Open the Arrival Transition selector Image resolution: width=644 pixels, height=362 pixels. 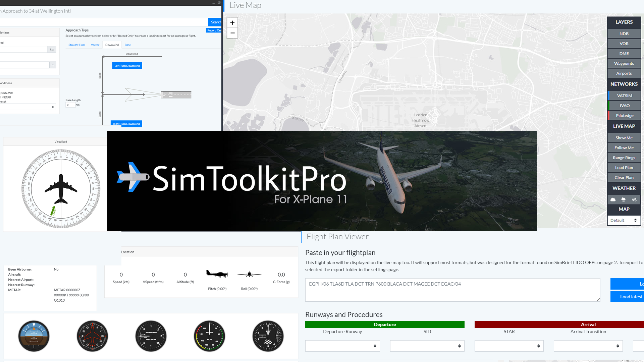click(588, 346)
